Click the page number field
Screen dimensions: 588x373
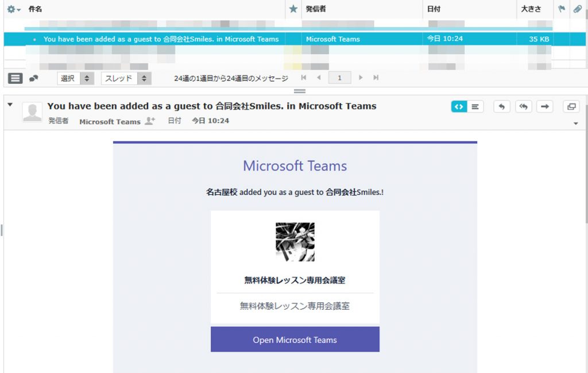tap(339, 78)
